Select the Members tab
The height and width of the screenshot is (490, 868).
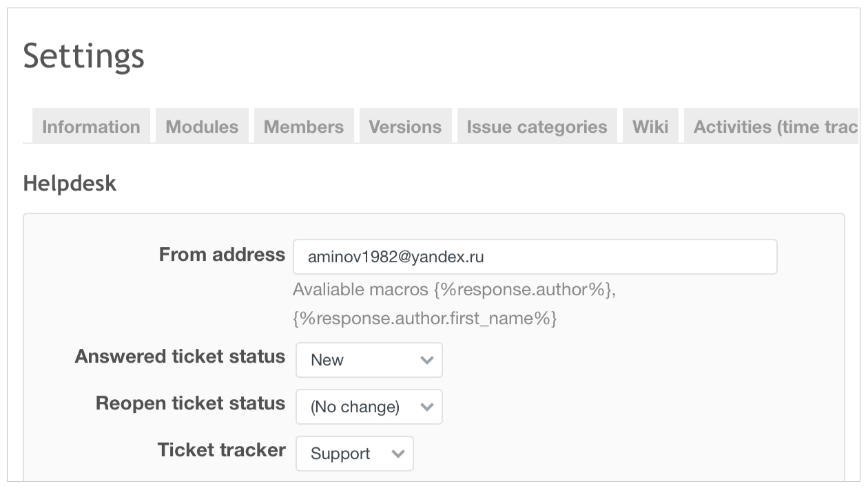tap(303, 126)
